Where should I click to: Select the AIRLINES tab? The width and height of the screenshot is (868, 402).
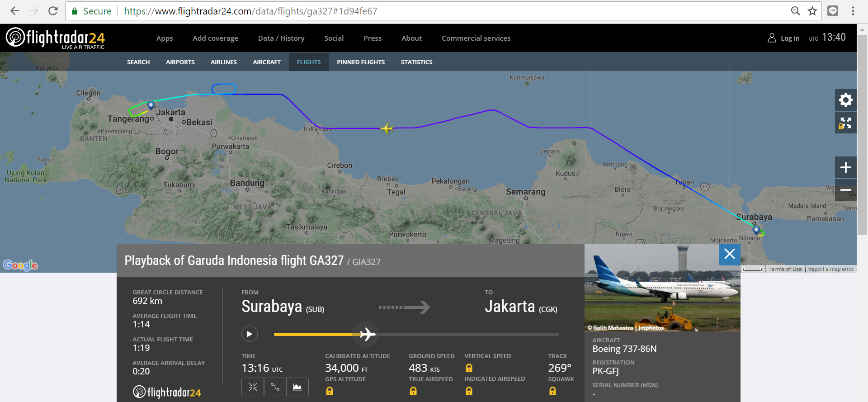tap(224, 62)
